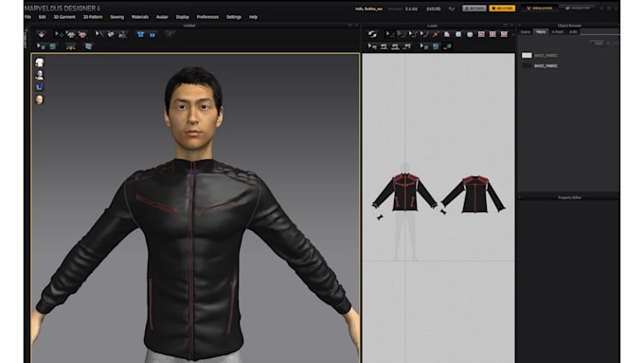This screenshot has height=363, width=644.
Task: Open the 2D Pattern menu
Action: pyautogui.click(x=93, y=17)
